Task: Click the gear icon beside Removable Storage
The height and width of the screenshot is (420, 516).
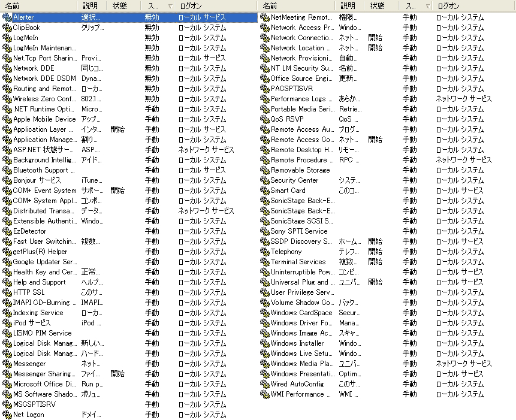Action: pos(264,170)
